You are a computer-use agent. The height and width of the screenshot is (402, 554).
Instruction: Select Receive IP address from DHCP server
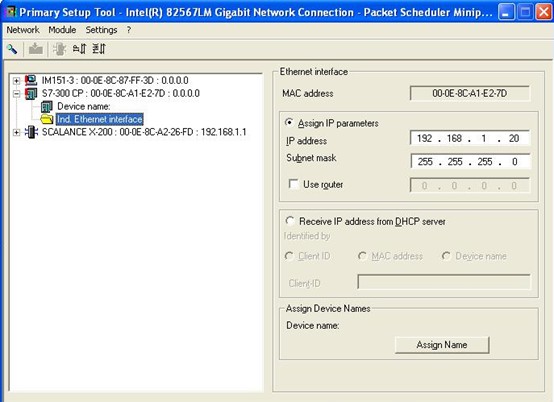pos(290,221)
